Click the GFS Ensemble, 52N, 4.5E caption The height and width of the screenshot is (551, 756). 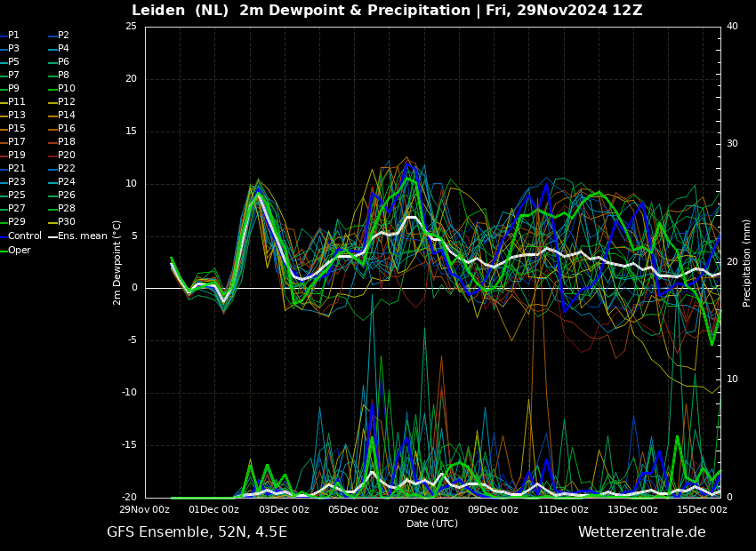tap(197, 532)
